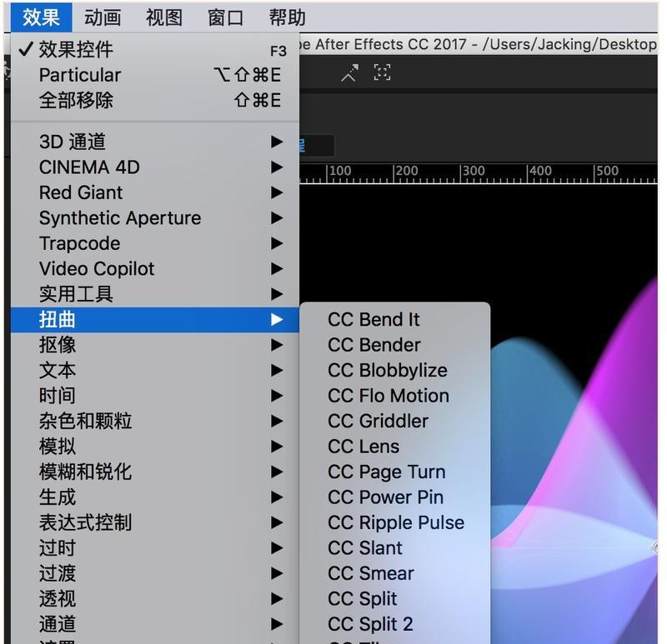
Task: Apply the CC Smear effect
Action: tap(395, 573)
